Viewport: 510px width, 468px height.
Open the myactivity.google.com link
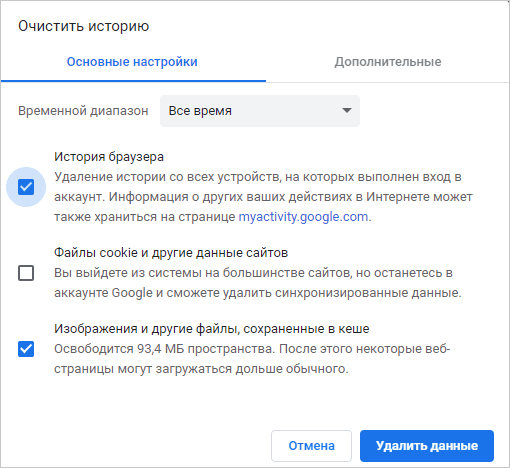[x=303, y=217]
